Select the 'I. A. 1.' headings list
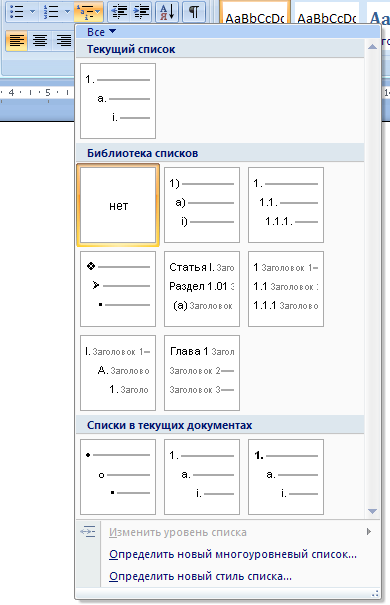Image resolution: width=390 pixels, height=605 pixels. 118,373
